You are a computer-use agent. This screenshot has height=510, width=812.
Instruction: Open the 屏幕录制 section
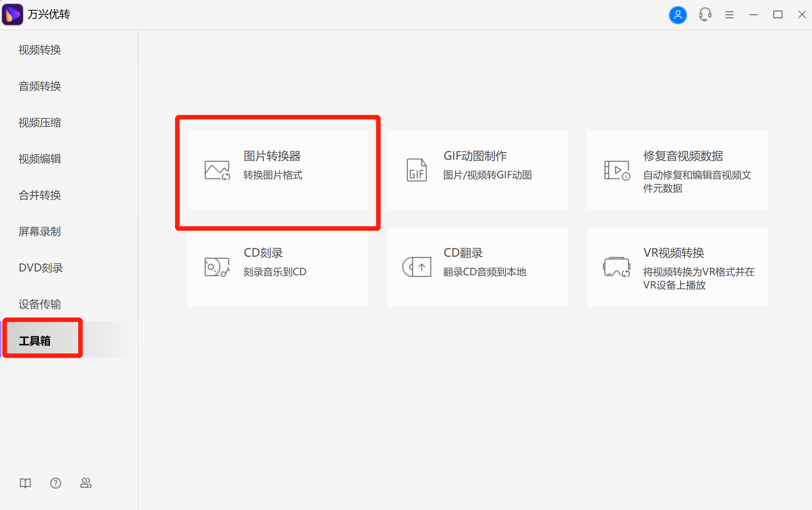click(x=39, y=232)
